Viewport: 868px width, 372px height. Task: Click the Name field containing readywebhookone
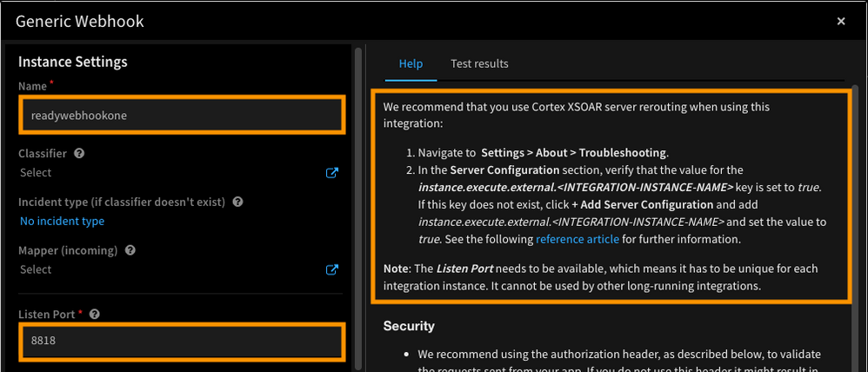[181, 116]
